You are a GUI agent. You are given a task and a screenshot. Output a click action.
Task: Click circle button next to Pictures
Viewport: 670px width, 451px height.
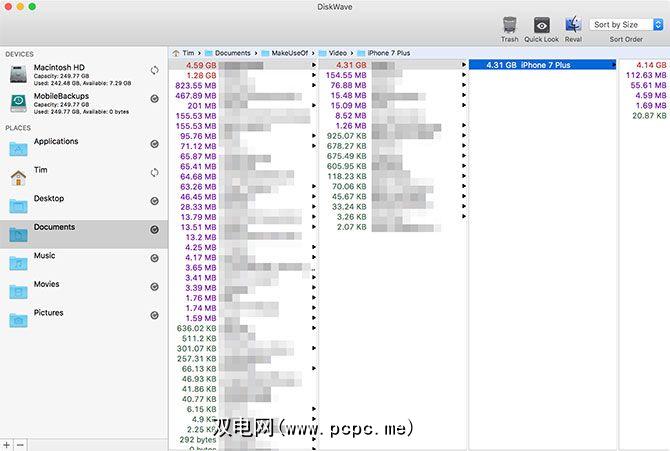(x=154, y=315)
